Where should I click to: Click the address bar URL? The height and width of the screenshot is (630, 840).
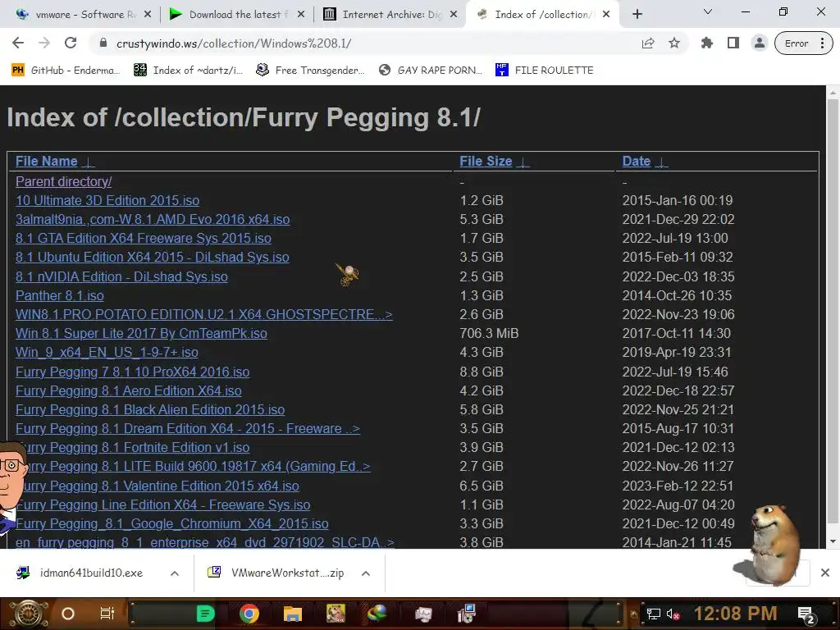coord(234,43)
